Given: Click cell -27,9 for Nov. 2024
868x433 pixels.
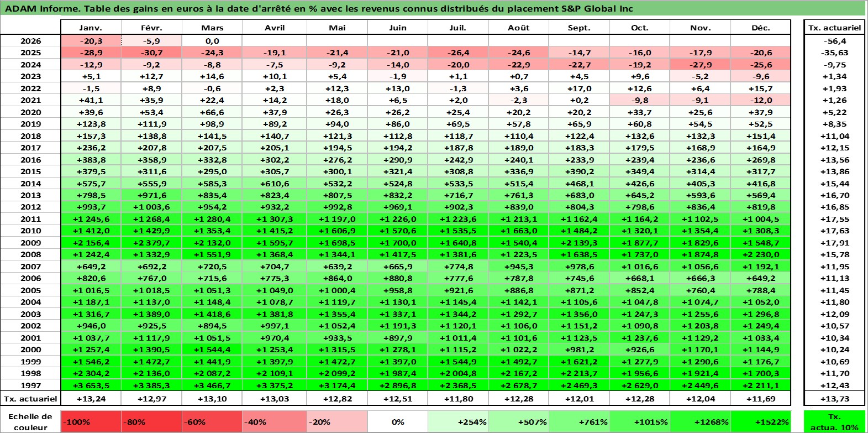Looking at the screenshot, I should coord(700,65).
